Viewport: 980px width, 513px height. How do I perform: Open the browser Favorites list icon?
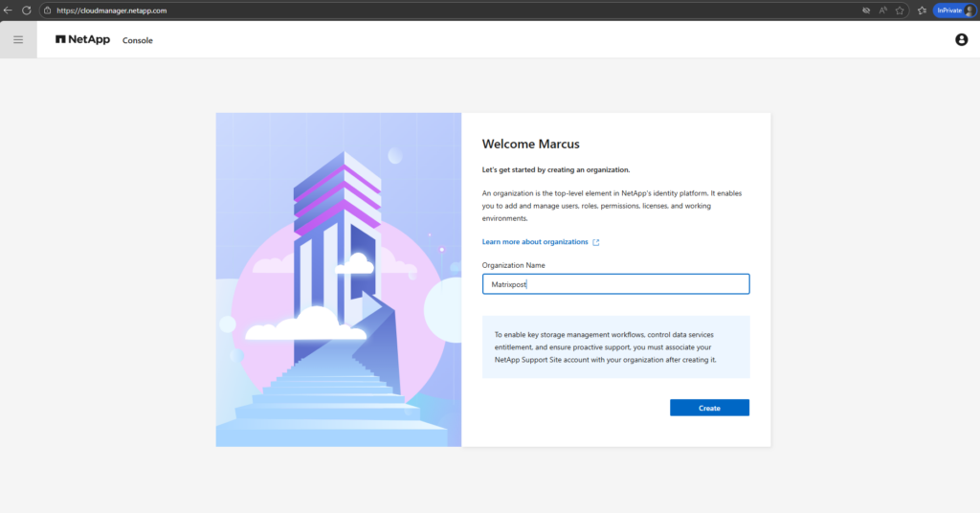pyautogui.click(x=922, y=10)
